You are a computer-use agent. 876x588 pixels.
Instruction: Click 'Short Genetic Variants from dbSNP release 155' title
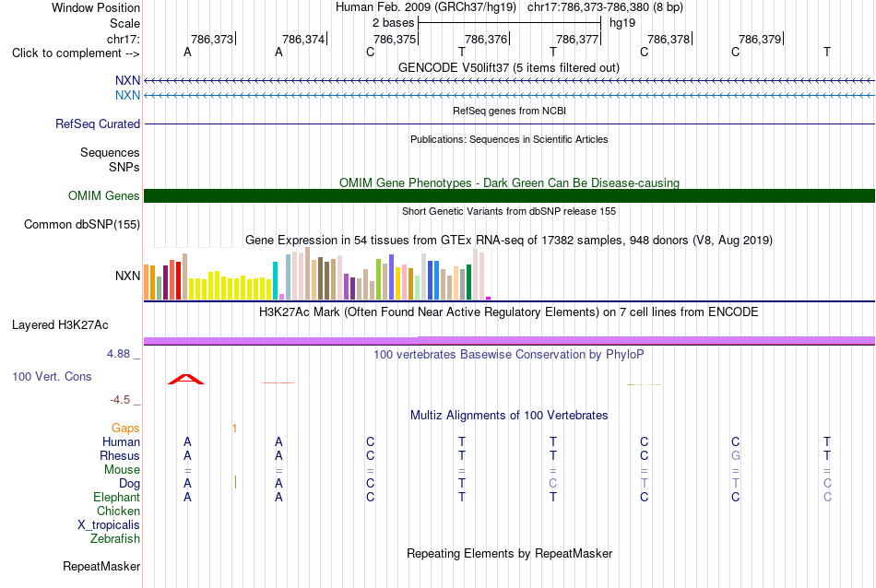[509, 211]
